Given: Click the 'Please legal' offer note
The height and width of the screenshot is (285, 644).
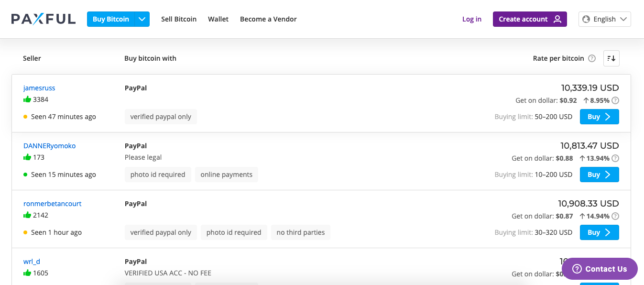Looking at the screenshot, I should pyautogui.click(x=143, y=157).
